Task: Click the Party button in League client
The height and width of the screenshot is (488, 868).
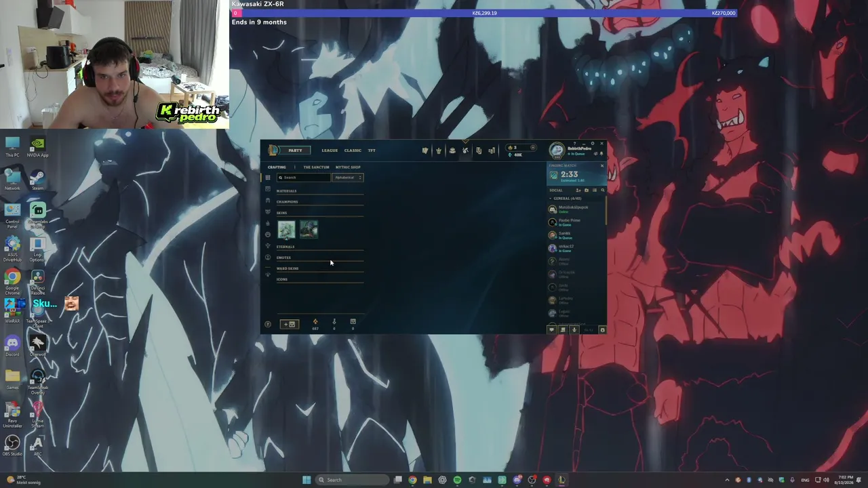Action: [295, 150]
